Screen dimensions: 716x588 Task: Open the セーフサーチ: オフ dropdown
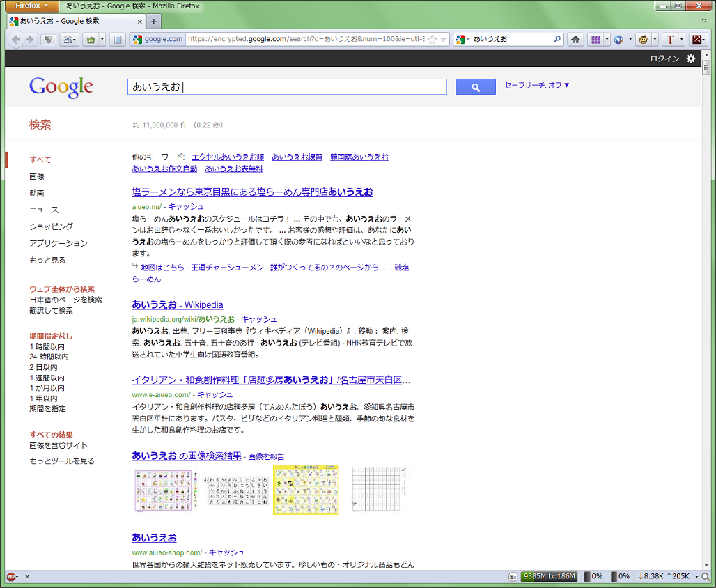537,85
